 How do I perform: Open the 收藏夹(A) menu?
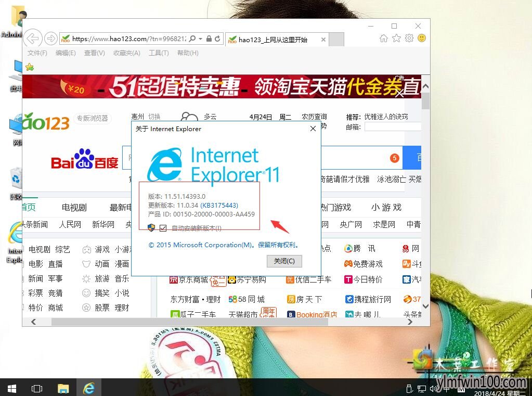point(126,53)
